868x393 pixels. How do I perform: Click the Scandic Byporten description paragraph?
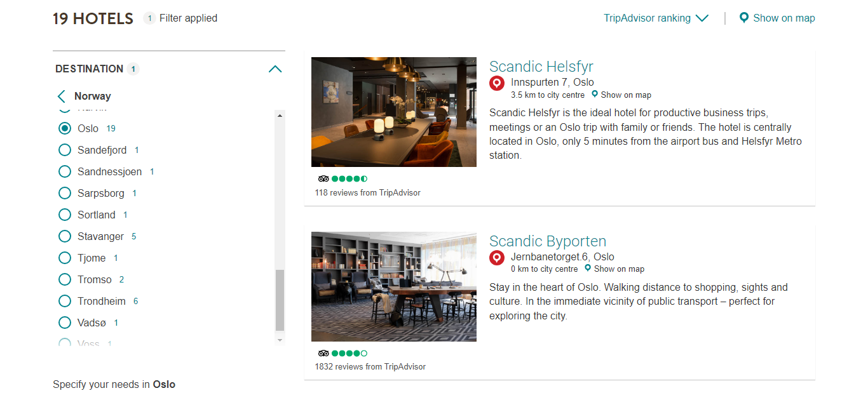point(639,302)
